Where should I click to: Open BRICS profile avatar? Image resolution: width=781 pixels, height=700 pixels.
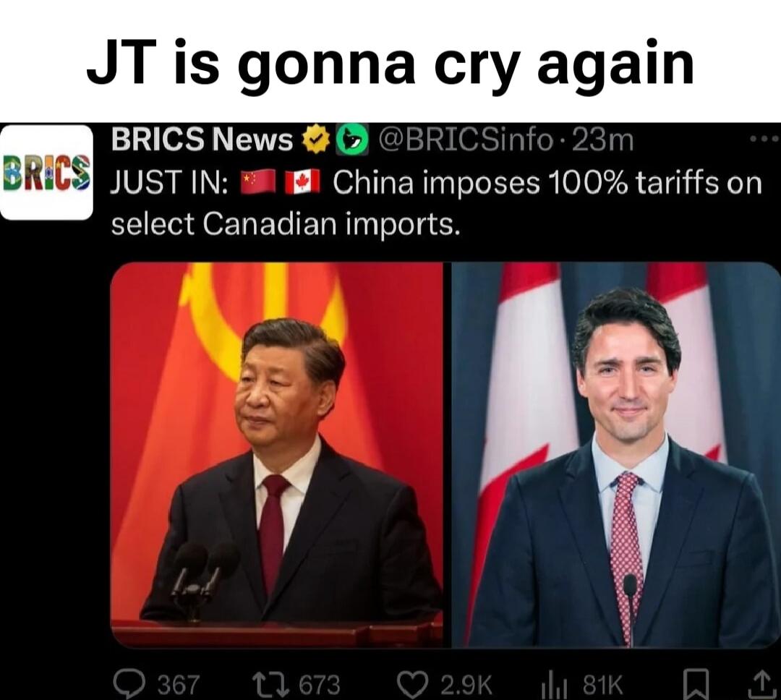[x=47, y=172]
